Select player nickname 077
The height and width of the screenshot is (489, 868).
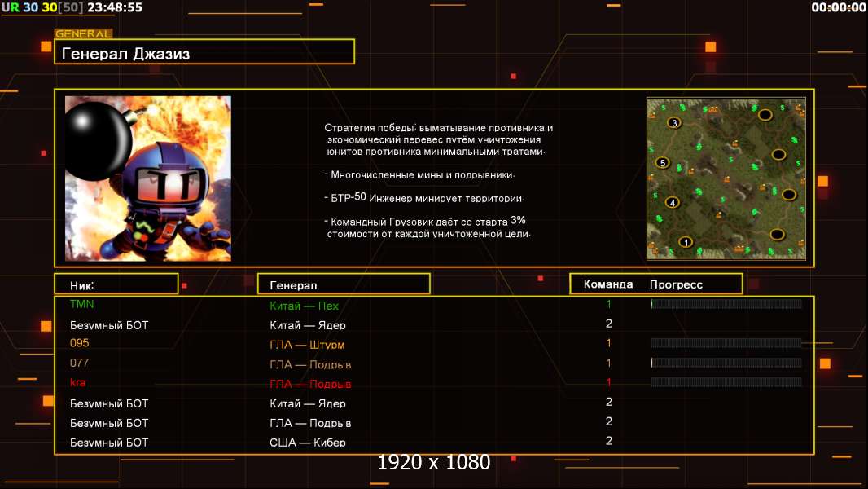coord(79,363)
